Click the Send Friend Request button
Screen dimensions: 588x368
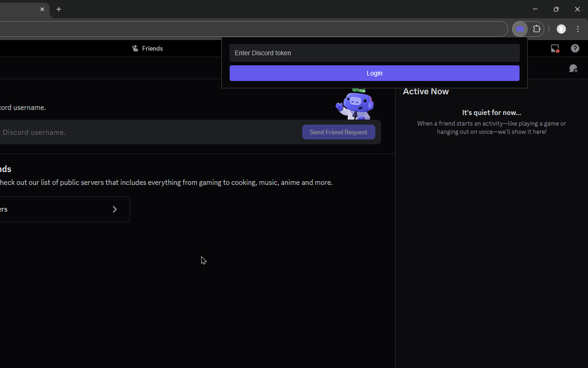(x=339, y=132)
